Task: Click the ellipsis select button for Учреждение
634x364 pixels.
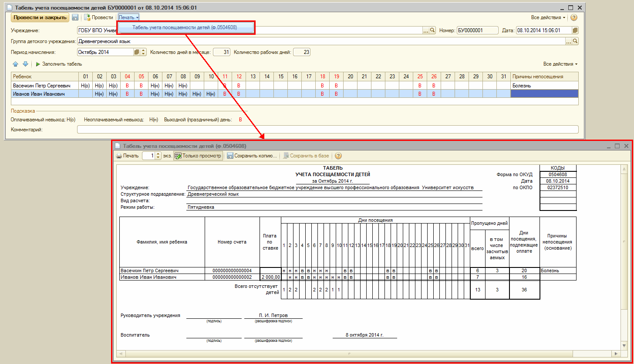Action: [x=426, y=30]
